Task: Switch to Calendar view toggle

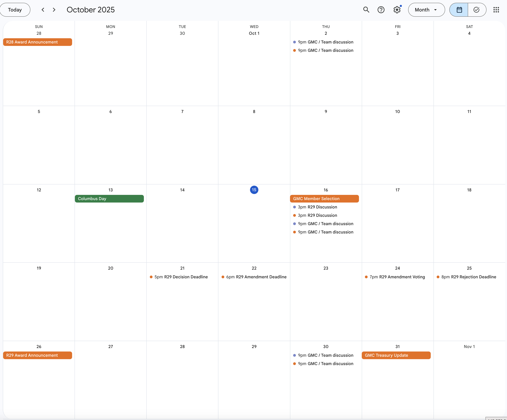Action: coord(459,10)
